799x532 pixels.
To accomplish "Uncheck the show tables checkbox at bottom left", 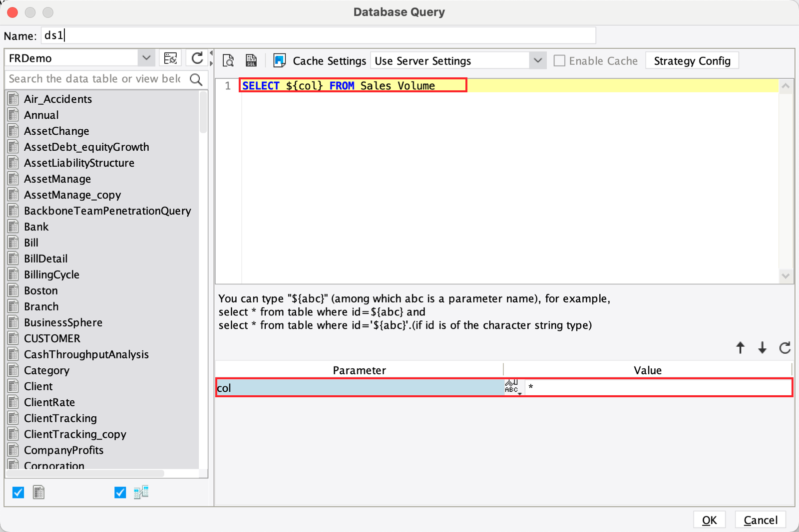I will (x=18, y=493).
